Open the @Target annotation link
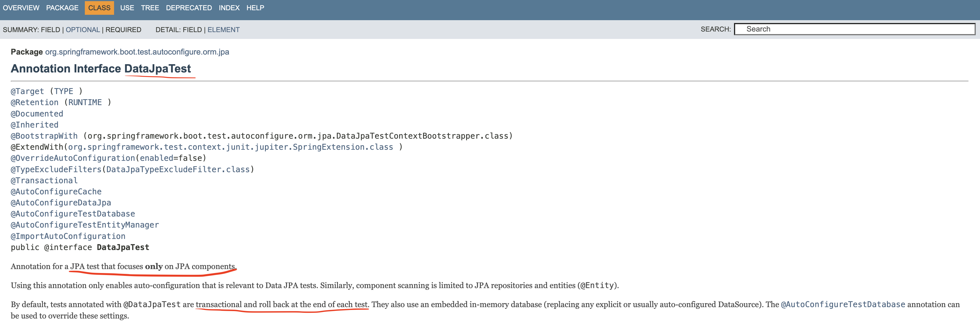 coord(28,91)
